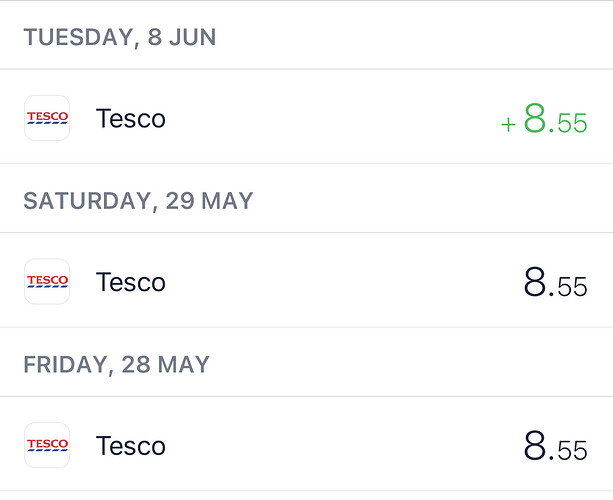Select the Tesco logo under Saturday, 29 May
Image resolution: width=613 pixels, height=500 pixels.
[x=47, y=282]
